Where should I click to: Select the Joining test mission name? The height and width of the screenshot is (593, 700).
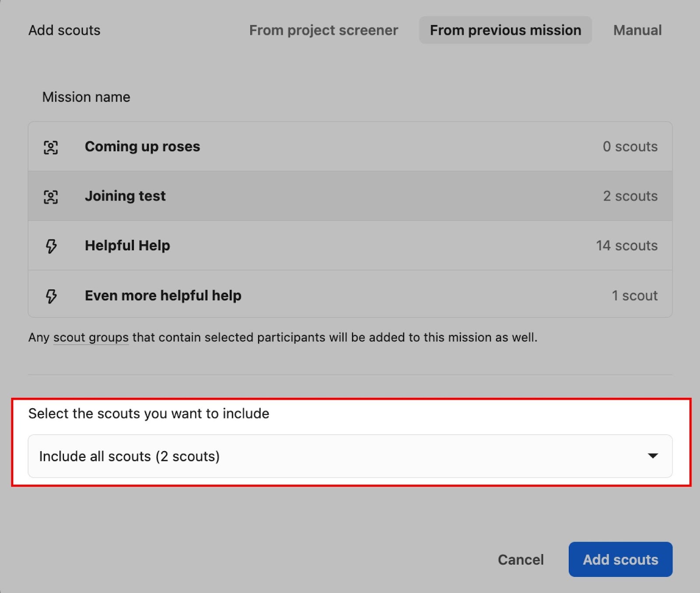[x=125, y=196]
